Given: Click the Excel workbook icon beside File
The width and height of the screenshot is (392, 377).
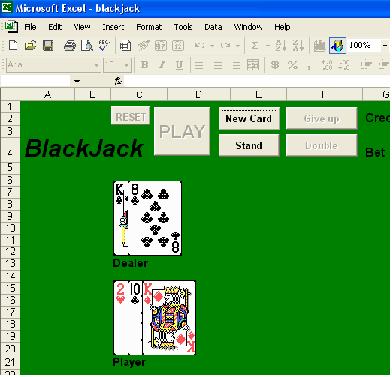Looking at the screenshot, I should pyautogui.click(x=11, y=26).
